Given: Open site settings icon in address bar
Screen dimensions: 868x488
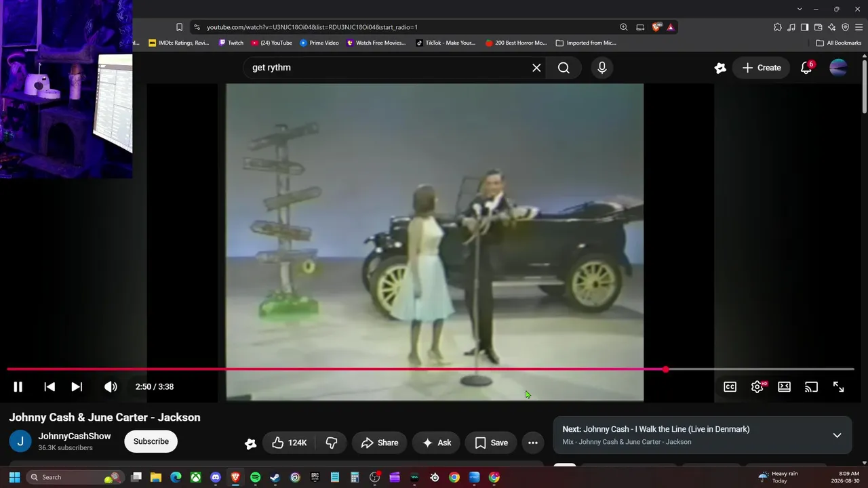Looking at the screenshot, I should (x=197, y=27).
